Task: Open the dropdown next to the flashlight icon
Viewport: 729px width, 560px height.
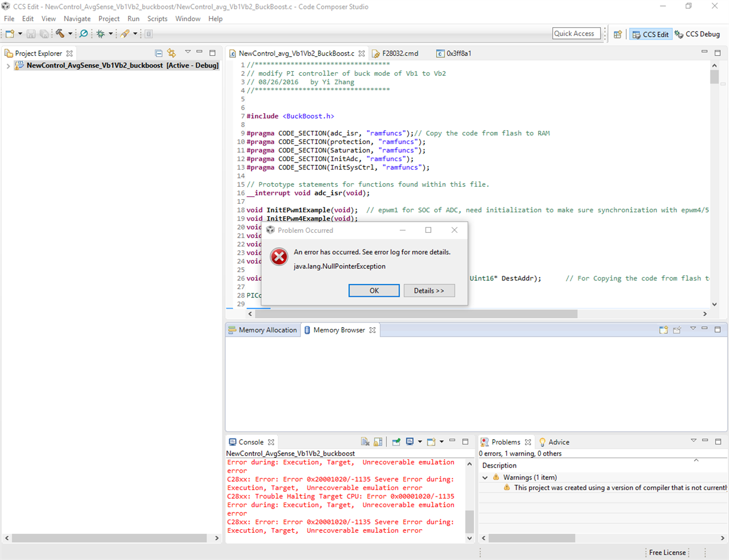Action: pyautogui.click(x=135, y=34)
